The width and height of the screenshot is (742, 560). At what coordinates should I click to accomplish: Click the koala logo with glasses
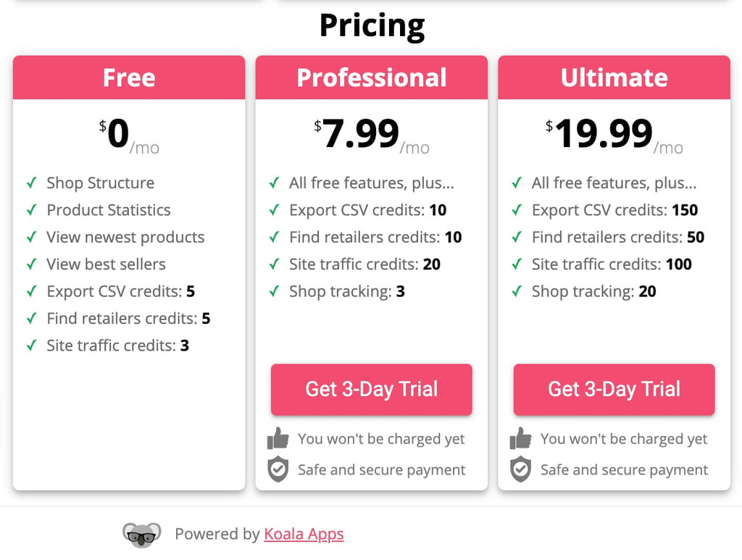141,535
